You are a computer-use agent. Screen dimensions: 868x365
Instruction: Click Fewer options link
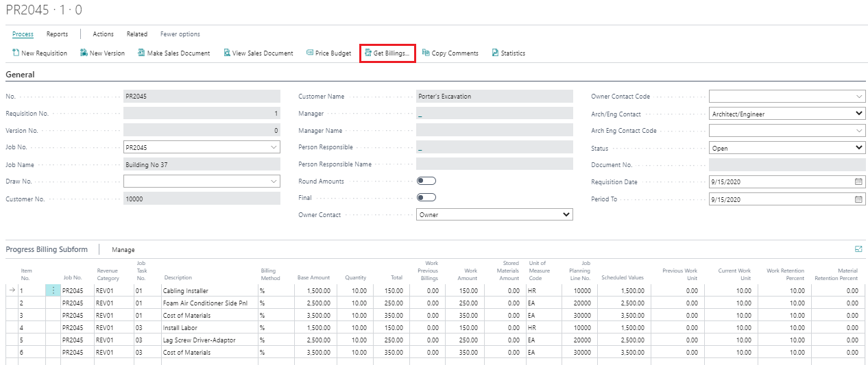coord(180,34)
